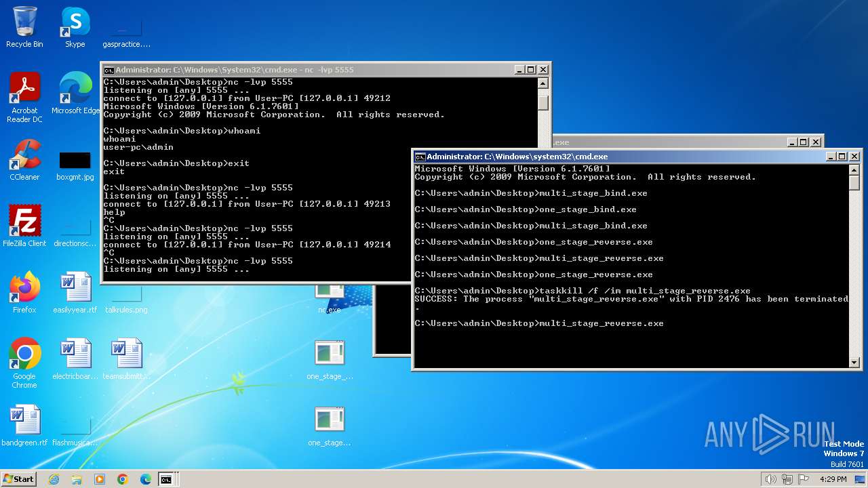Click the connect line ending 49213
This screenshot has width=868, height=488.
[247, 204]
